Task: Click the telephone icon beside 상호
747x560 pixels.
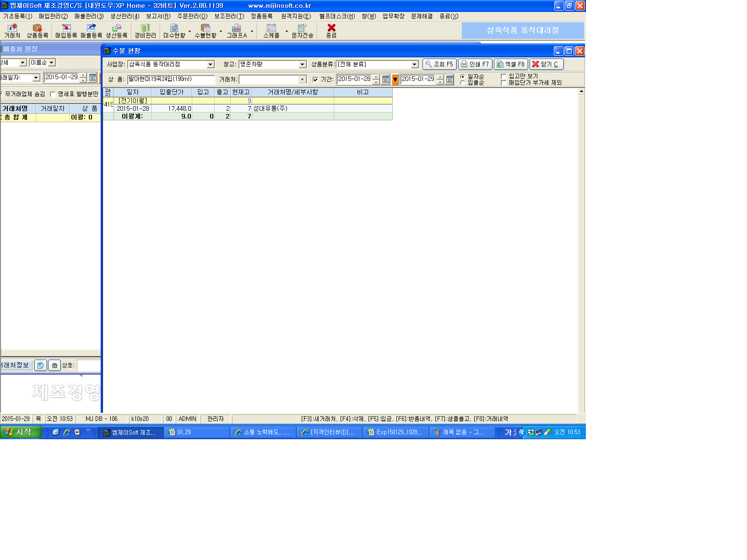Action: point(54,365)
